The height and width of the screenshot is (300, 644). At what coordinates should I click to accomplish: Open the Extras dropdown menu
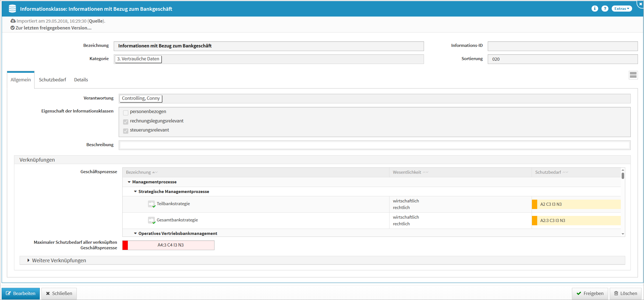click(x=621, y=9)
